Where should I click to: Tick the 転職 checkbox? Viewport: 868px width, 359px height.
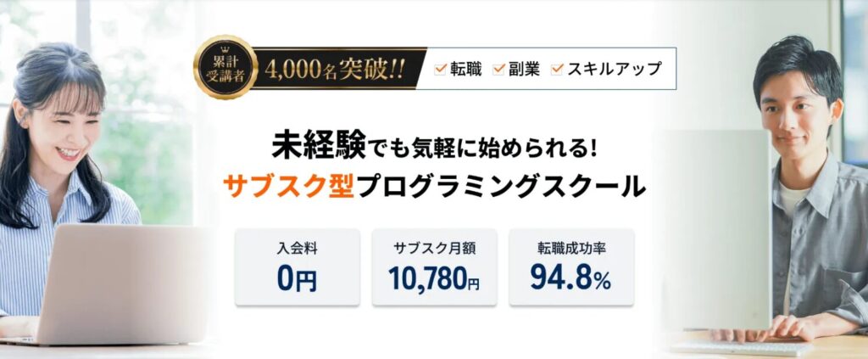441,70
